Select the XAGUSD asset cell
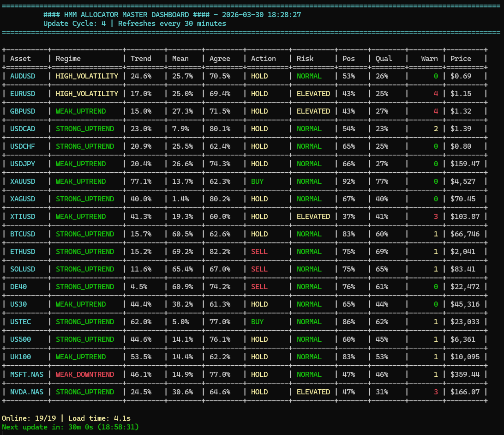 [x=23, y=199]
